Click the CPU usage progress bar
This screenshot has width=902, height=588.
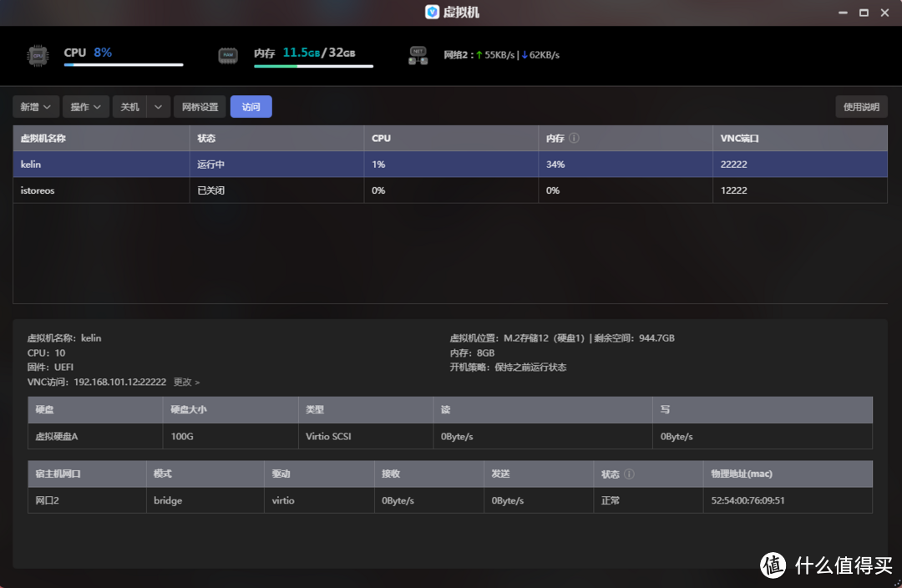pos(124,65)
